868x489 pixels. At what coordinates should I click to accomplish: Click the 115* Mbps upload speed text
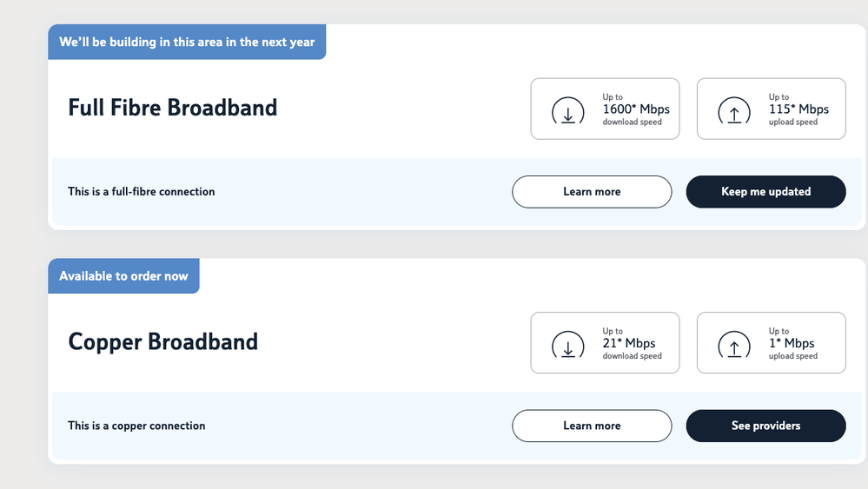pos(799,109)
